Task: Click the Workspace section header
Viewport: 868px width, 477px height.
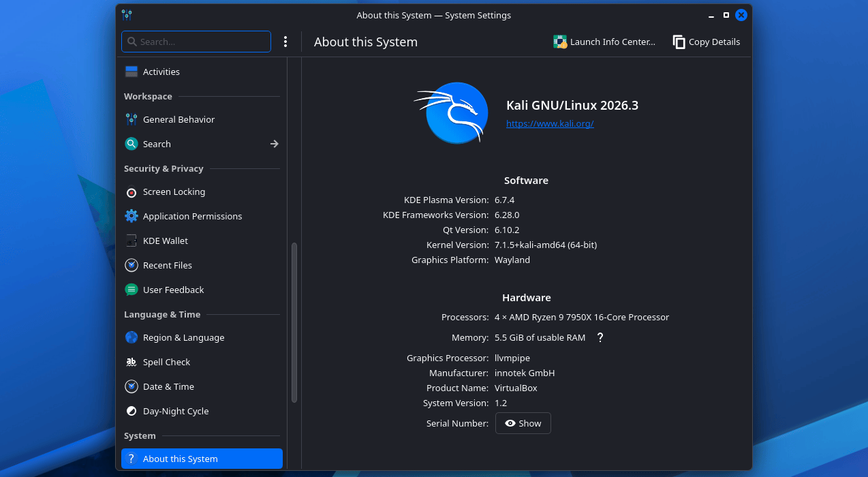Action: (x=148, y=96)
